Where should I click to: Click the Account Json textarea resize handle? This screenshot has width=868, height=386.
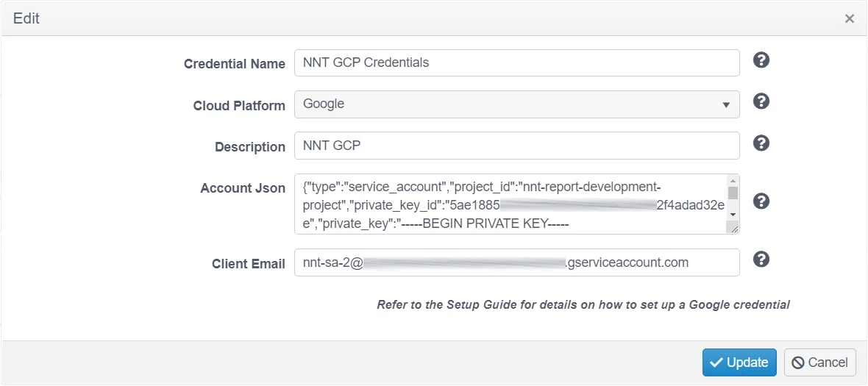[x=733, y=228]
